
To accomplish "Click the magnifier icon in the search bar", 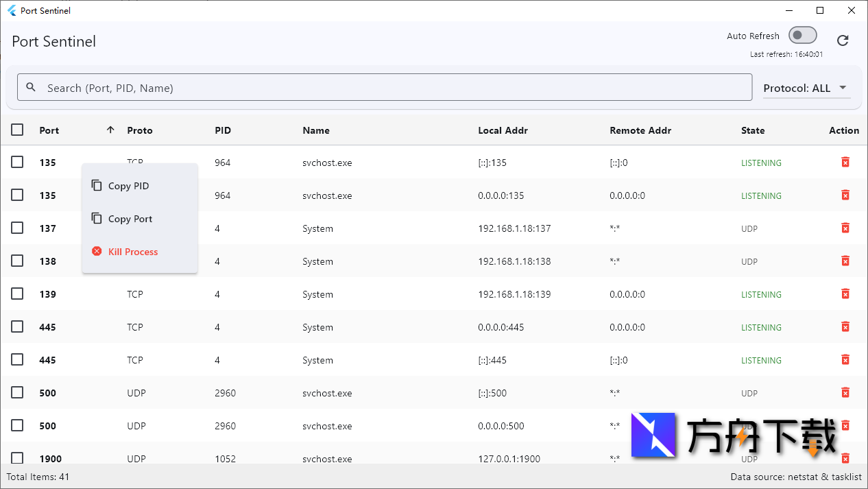I will [x=31, y=87].
